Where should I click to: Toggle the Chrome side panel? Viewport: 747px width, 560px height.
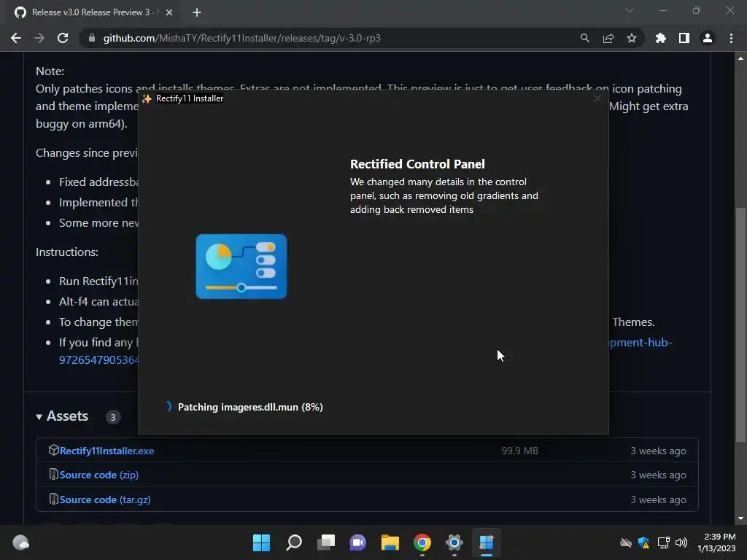[684, 38]
